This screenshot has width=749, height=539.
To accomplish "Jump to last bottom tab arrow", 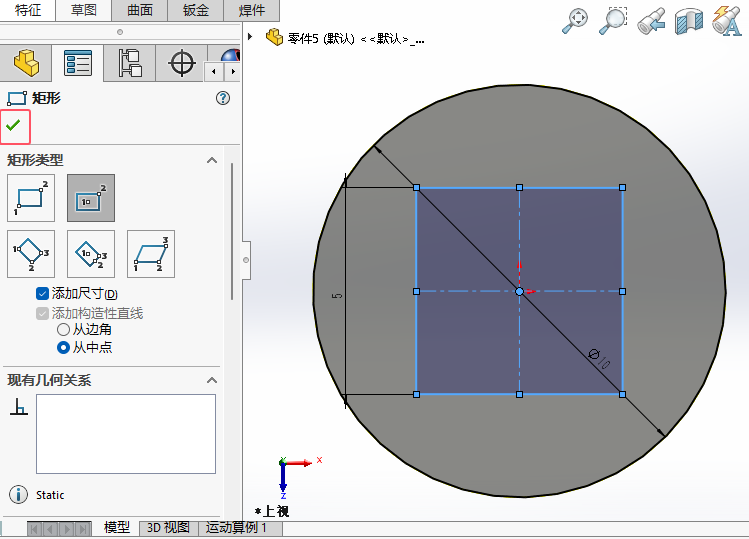I will coord(83,529).
